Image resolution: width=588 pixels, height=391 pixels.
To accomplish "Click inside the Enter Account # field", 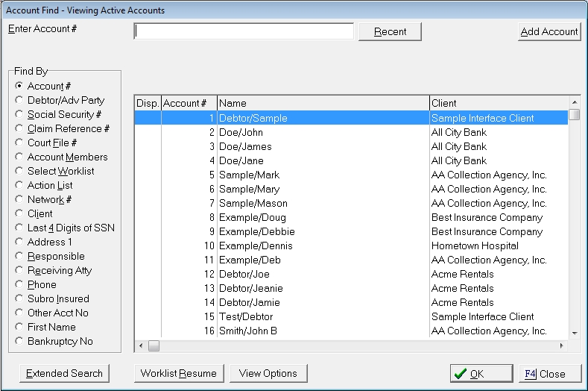I will pyautogui.click(x=244, y=31).
